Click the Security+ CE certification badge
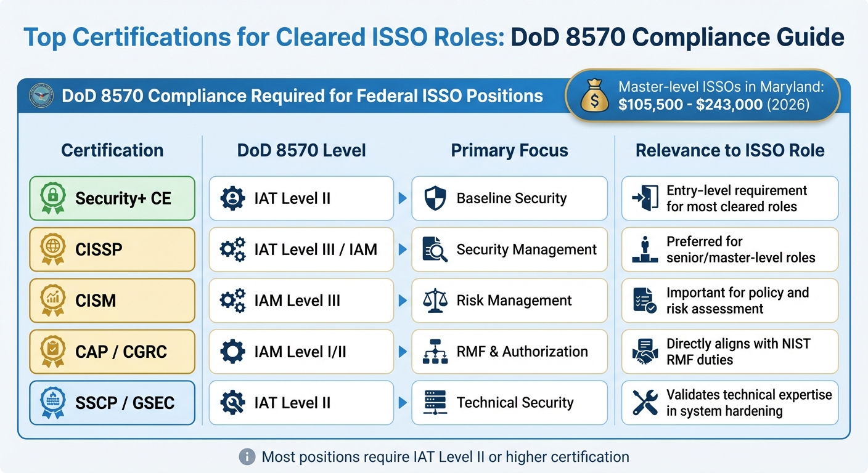 [112, 198]
